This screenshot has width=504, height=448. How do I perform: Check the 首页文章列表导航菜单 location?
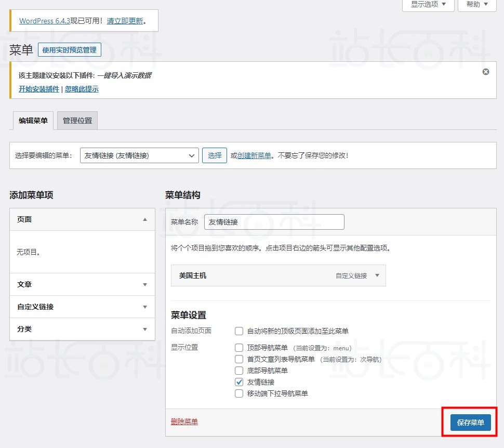(x=239, y=359)
